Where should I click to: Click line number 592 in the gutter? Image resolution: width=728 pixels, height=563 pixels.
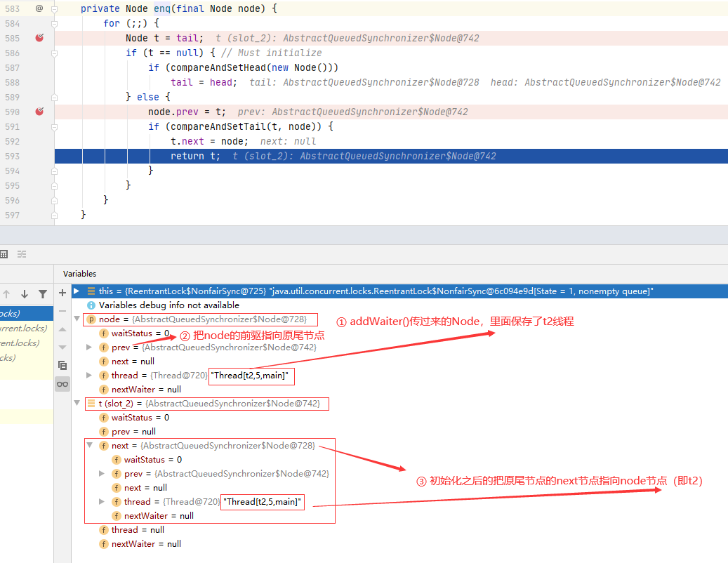pos(13,141)
